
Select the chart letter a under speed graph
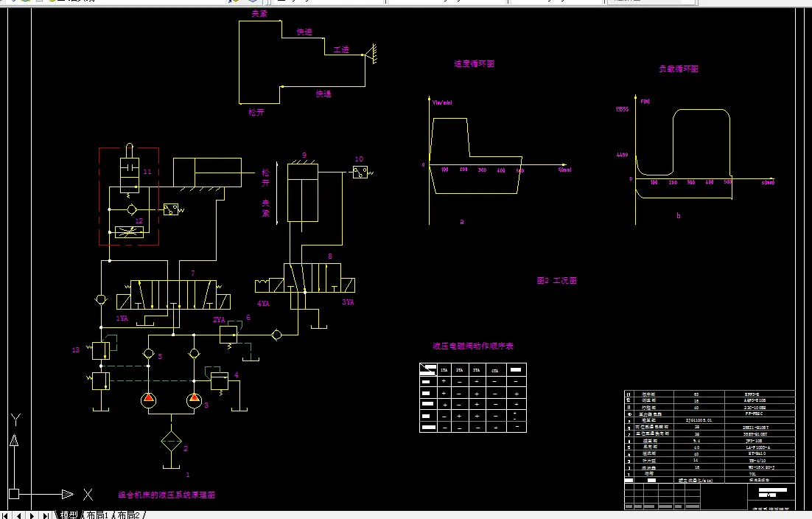click(462, 222)
